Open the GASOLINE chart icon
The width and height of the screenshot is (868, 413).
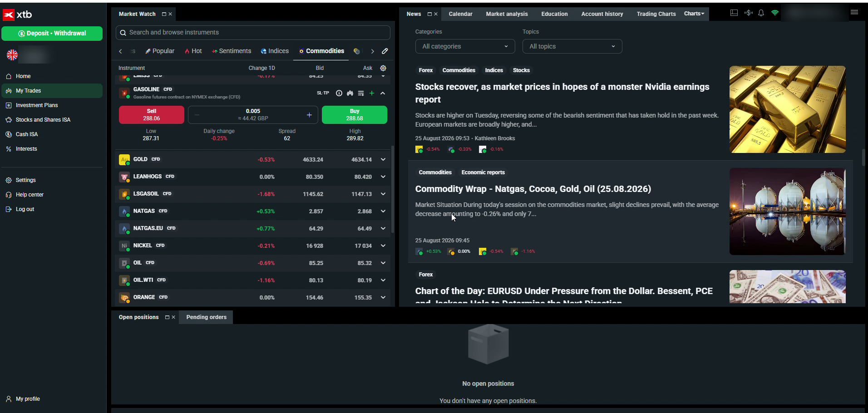click(x=350, y=93)
